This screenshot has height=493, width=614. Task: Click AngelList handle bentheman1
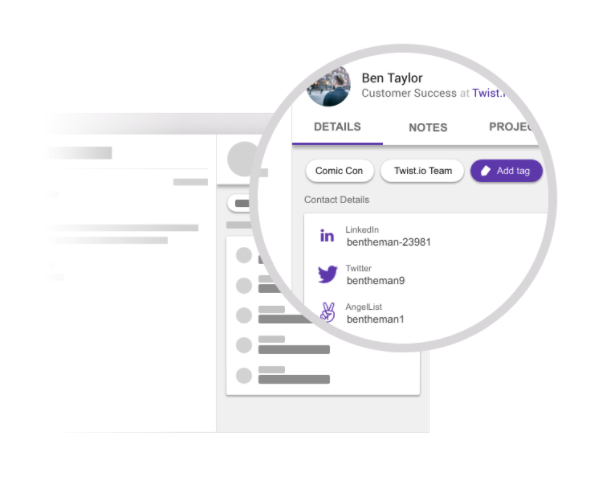point(375,319)
